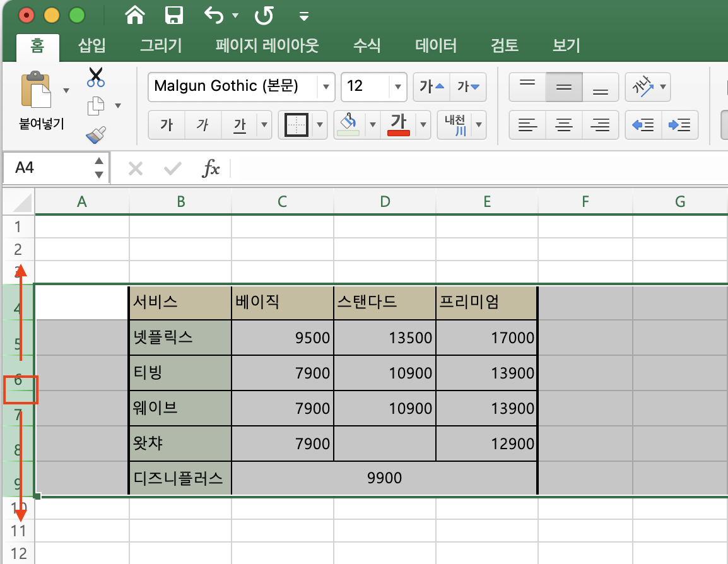728x564 pixels.
Task: Select the 프리미엄 header cell
Action: (x=486, y=303)
